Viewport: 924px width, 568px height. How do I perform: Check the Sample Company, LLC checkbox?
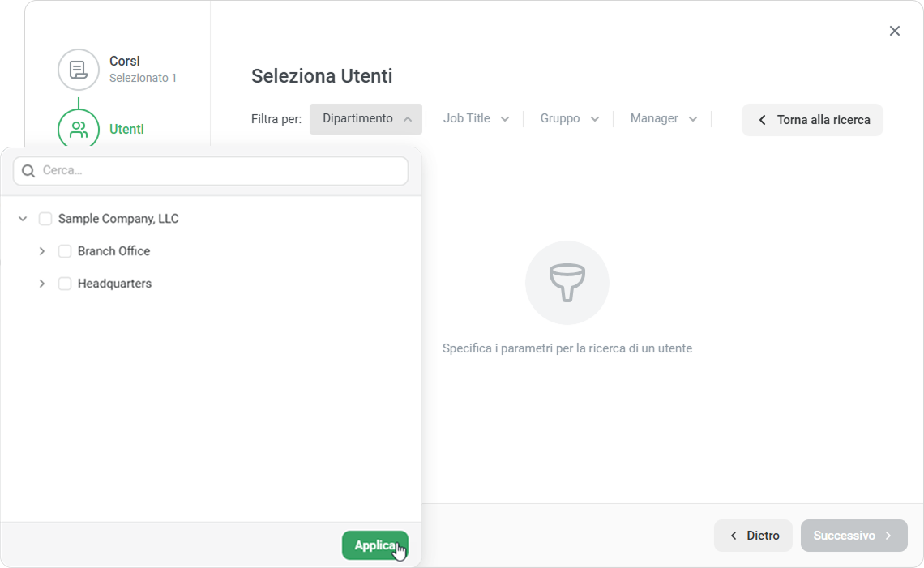[45, 219]
